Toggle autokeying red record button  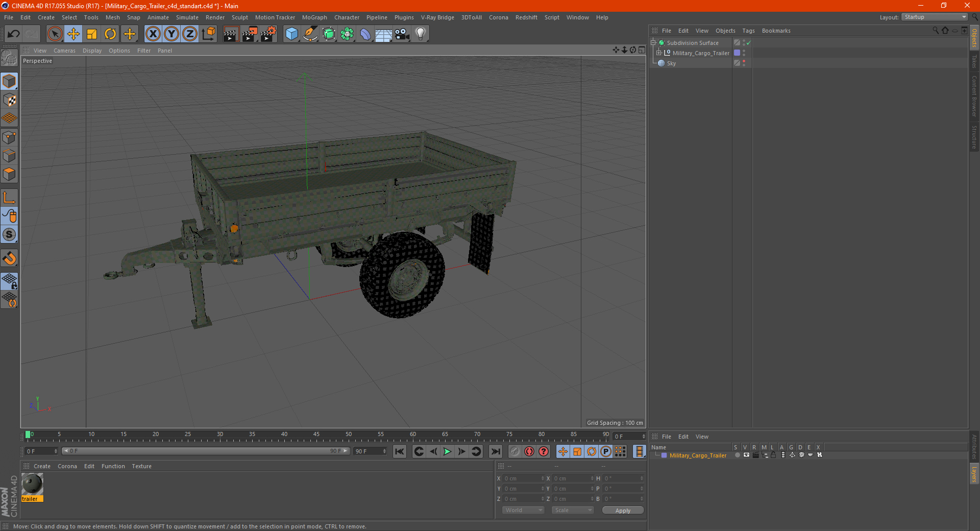[x=529, y=451]
